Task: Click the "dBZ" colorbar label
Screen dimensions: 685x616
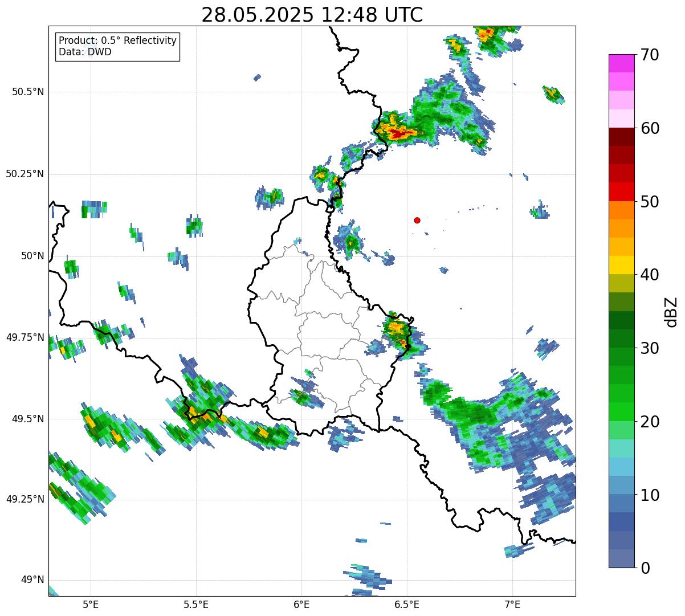Action: [671, 312]
